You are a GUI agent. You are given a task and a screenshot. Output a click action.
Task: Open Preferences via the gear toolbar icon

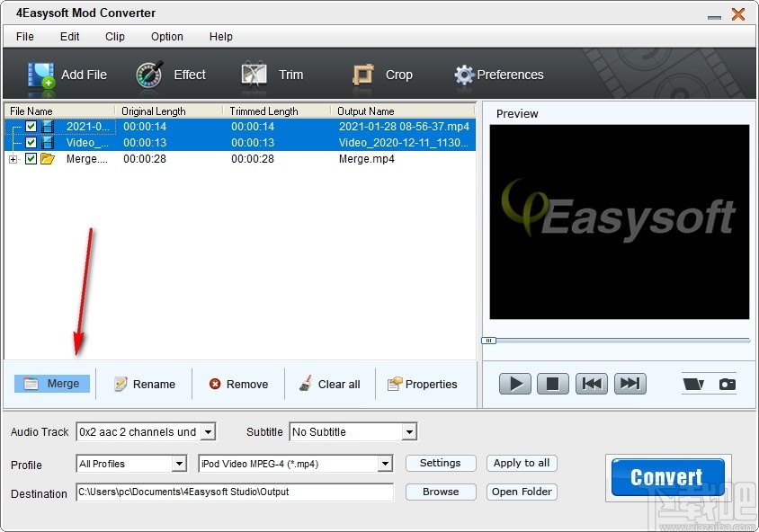pyautogui.click(x=464, y=75)
